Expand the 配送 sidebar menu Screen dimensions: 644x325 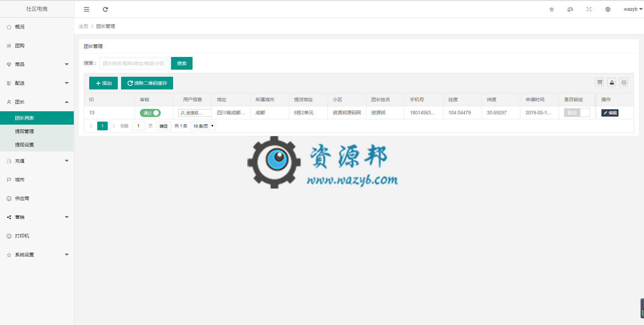point(37,83)
